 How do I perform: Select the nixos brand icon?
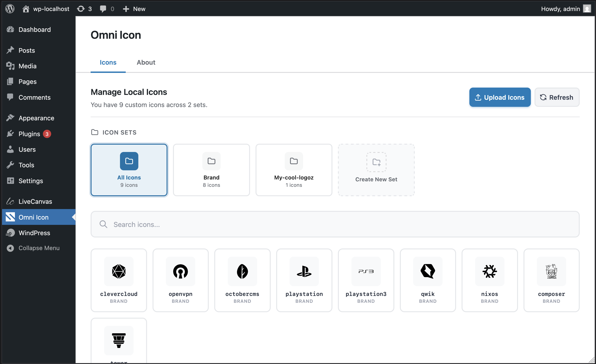click(489, 280)
